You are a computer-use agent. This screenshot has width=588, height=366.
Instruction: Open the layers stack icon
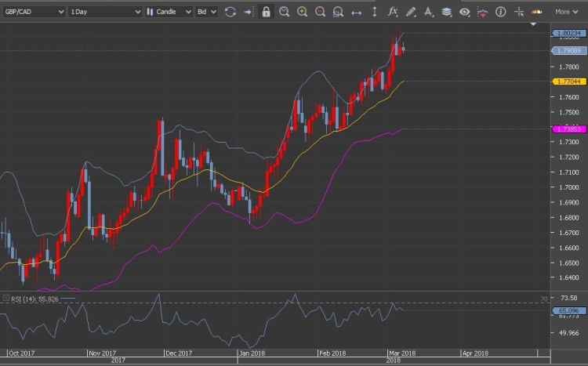coord(446,12)
